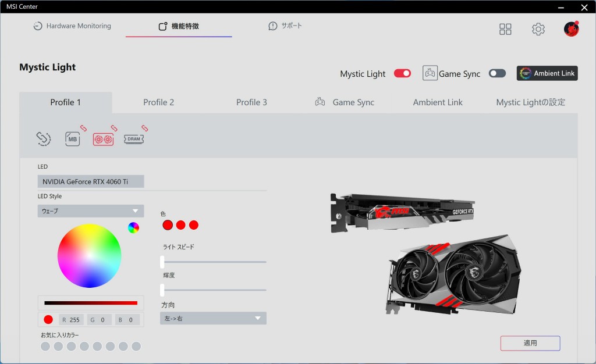
Task: Expand the 方向 左->右 dropdown
Action: pos(213,318)
